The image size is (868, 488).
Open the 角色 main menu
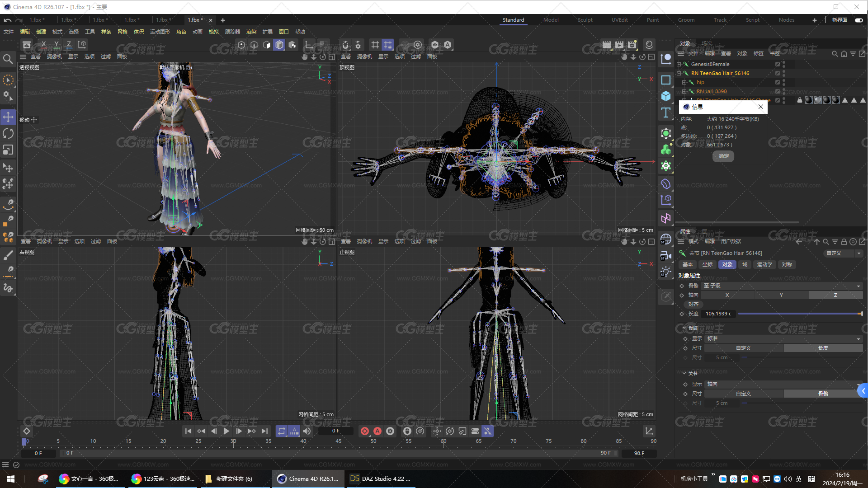[x=181, y=32]
